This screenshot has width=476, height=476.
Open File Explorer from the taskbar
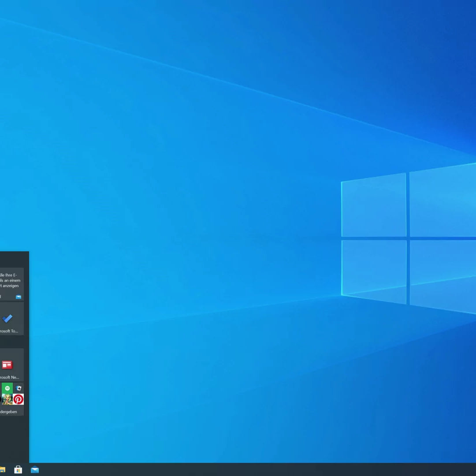3,470
